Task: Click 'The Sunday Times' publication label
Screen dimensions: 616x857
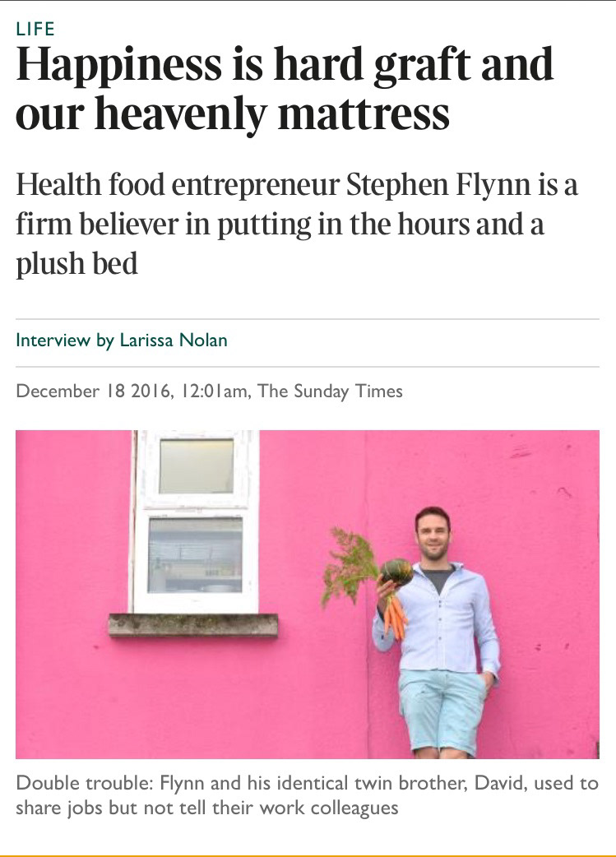Action: click(330, 391)
